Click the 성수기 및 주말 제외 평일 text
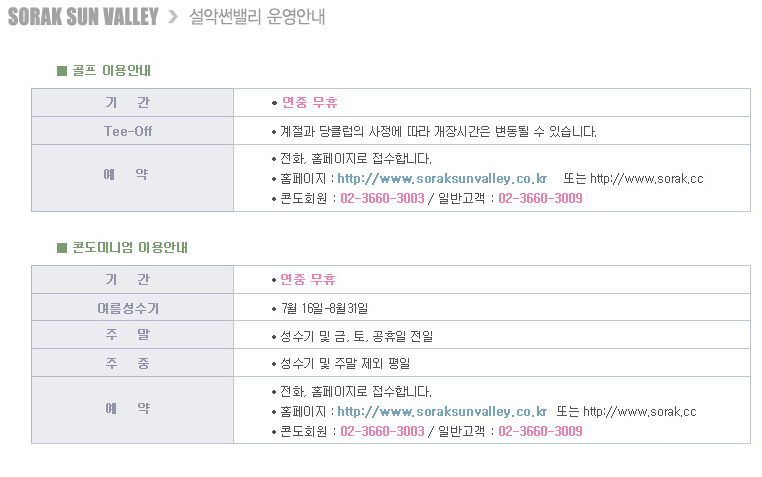This screenshot has height=477, width=762. point(345,363)
